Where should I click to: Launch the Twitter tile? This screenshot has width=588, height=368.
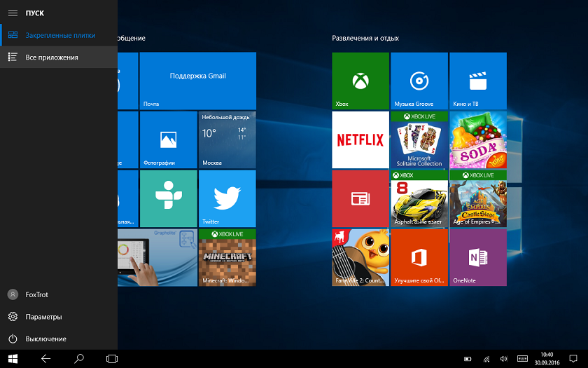point(227,198)
